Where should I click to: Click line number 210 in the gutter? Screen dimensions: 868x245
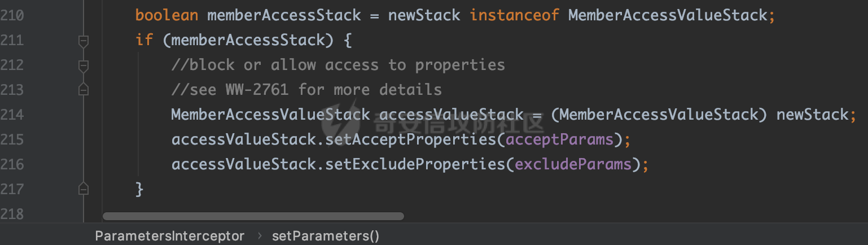pyautogui.click(x=12, y=15)
